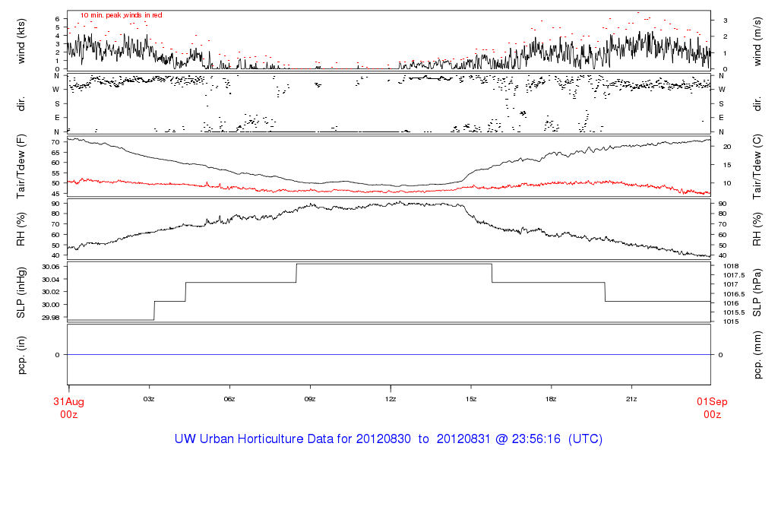The image size is (778, 532).
Task: Click the '15' Celsius tick value
Action: 727,165
